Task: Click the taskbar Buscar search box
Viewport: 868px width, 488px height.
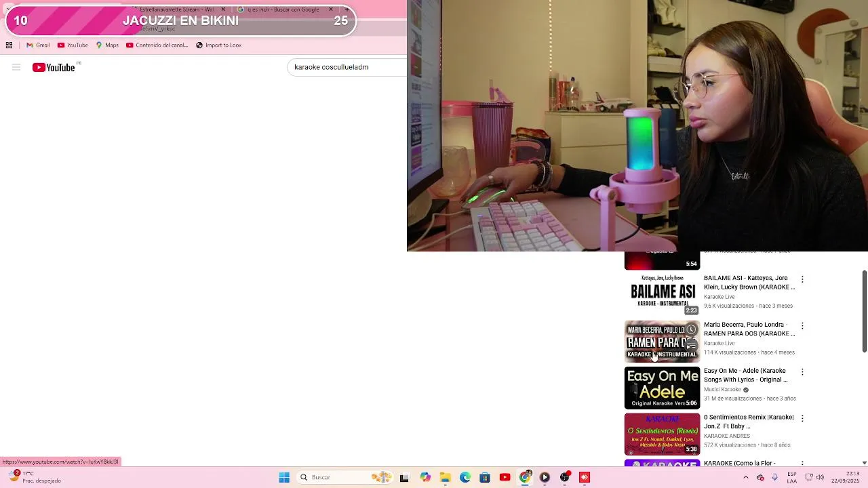Action: click(x=346, y=477)
